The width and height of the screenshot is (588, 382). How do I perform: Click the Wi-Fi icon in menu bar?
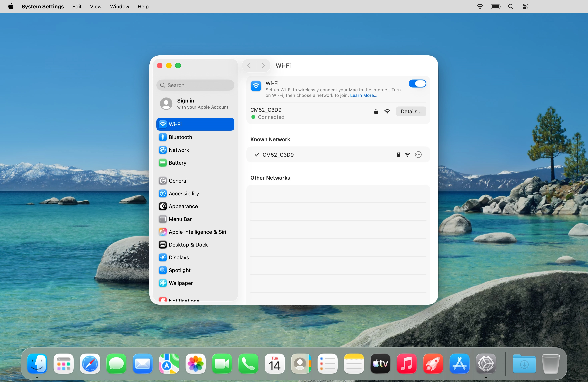[x=480, y=6]
